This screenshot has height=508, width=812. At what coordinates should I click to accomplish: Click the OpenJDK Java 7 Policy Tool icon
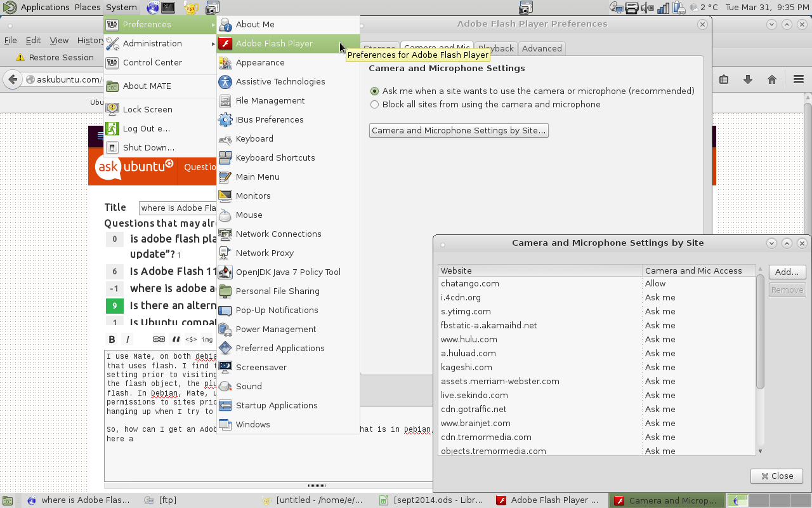(x=225, y=272)
